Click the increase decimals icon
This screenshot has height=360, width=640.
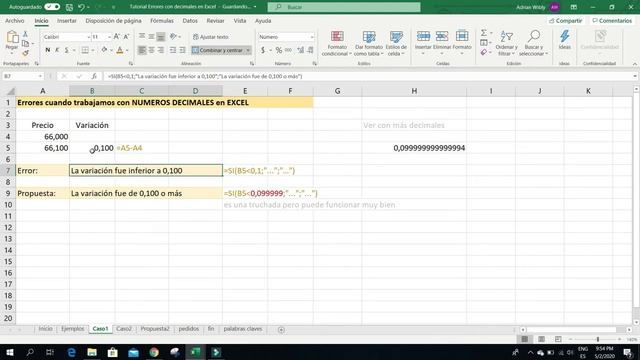point(301,50)
